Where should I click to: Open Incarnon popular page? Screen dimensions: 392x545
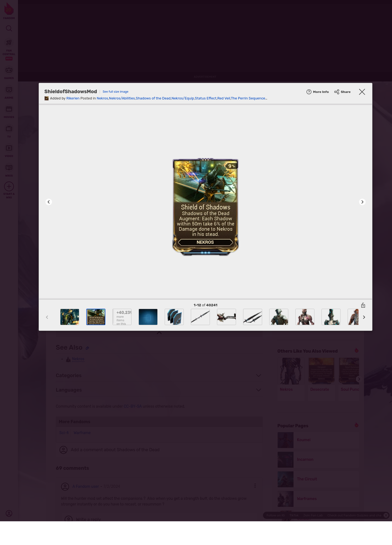pyautogui.click(x=318, y=459)
